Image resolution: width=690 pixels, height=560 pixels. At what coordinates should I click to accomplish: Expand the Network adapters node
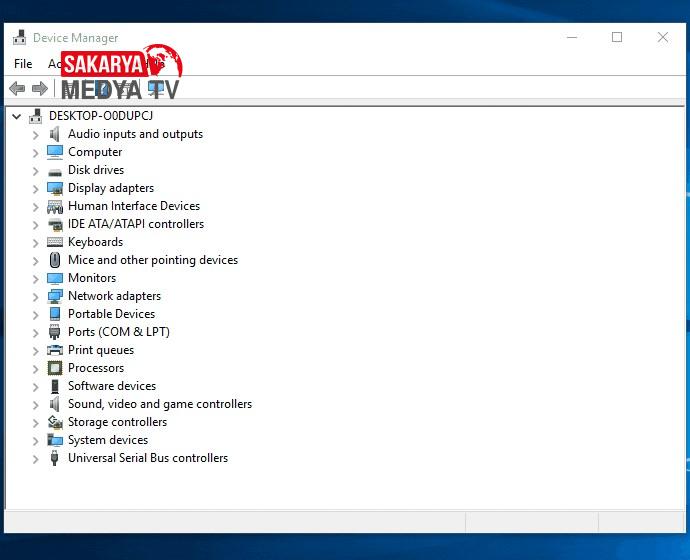pos(35,296)
